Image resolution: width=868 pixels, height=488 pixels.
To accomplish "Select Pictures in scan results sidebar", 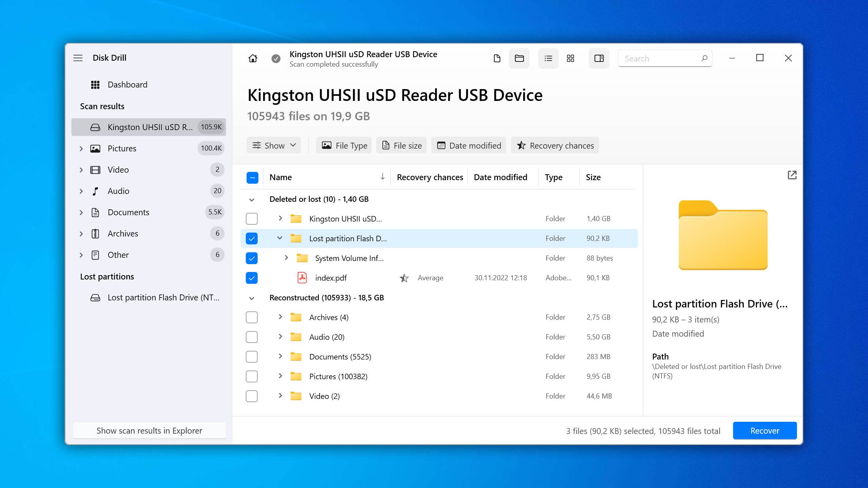I will (122, 148).
